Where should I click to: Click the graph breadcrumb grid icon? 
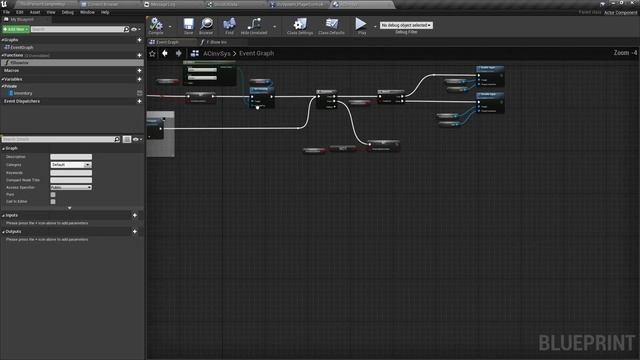195,53
